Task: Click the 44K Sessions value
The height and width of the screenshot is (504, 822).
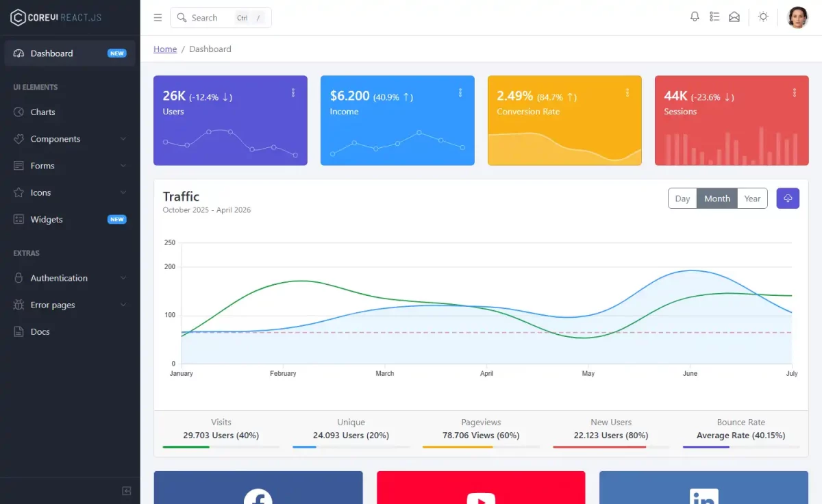Action: pos(675,96)
